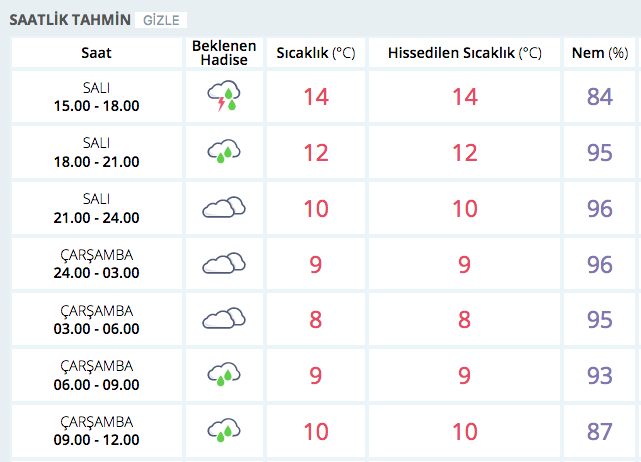Click the cloudy icon for Çarşamba 24.00 - 03.00

point(224,263)
